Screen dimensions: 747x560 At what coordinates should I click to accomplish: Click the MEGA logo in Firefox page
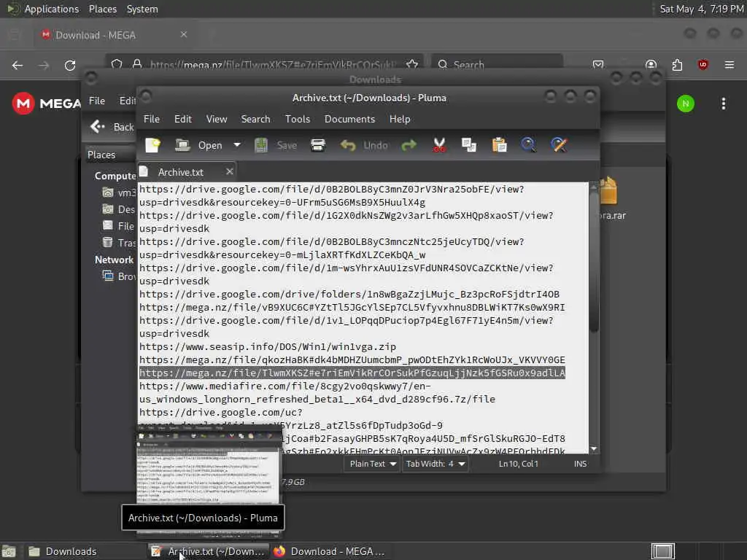coord(46,104)
